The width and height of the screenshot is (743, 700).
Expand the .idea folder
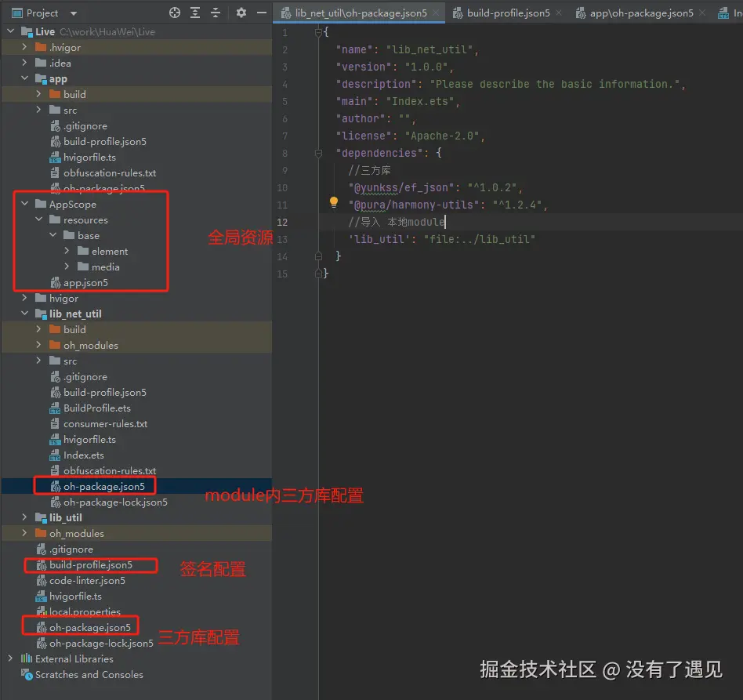point(24,63)
